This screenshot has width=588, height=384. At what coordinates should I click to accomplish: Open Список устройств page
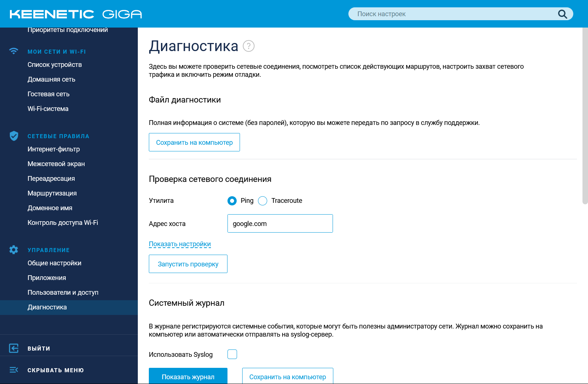pos(55,65)
